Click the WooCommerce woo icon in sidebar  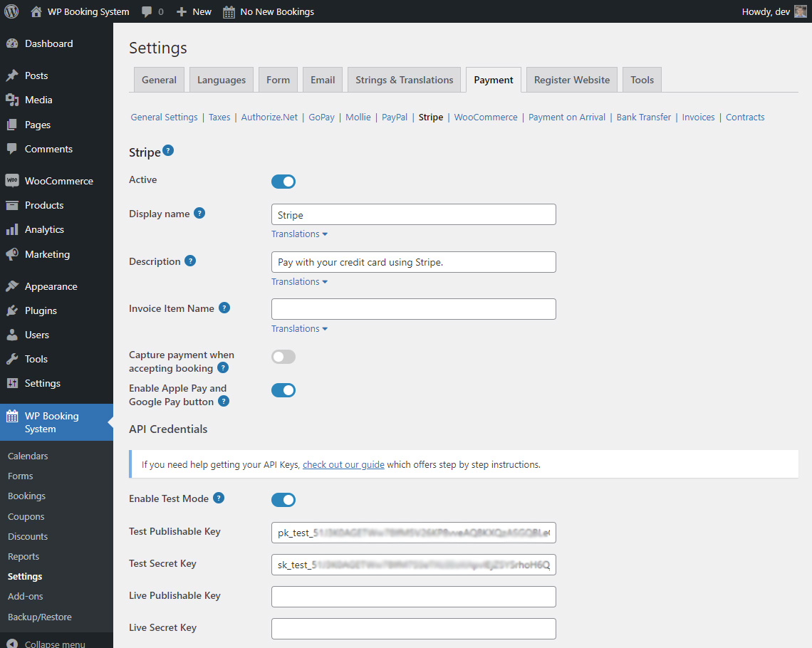[12, 181]
